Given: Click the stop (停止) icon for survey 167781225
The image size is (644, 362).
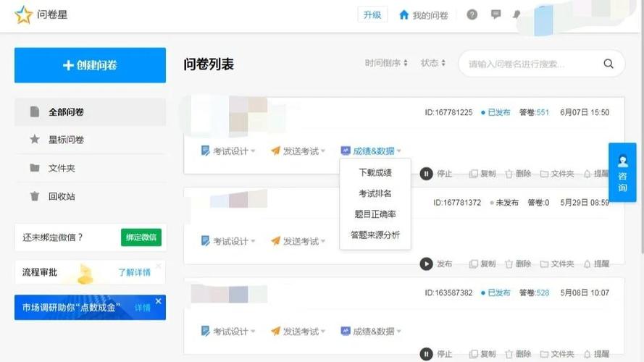Looking at the screenshot, I should (x=427, y=174).
